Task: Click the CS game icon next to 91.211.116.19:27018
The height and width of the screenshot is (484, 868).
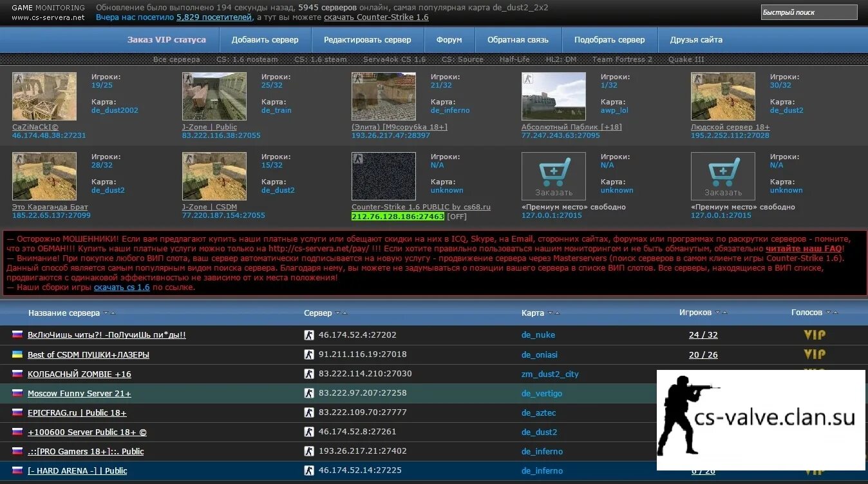Action: point(309,354)
